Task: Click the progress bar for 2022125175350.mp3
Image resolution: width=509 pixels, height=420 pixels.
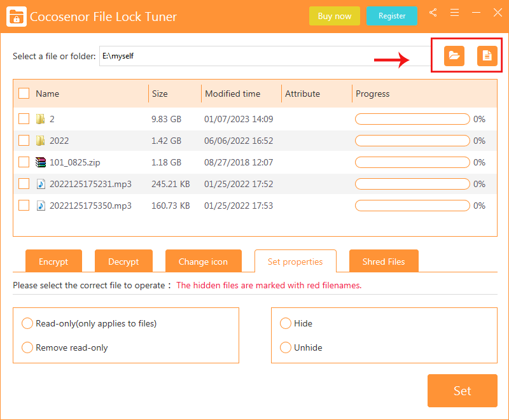Action: pos(412,206)
